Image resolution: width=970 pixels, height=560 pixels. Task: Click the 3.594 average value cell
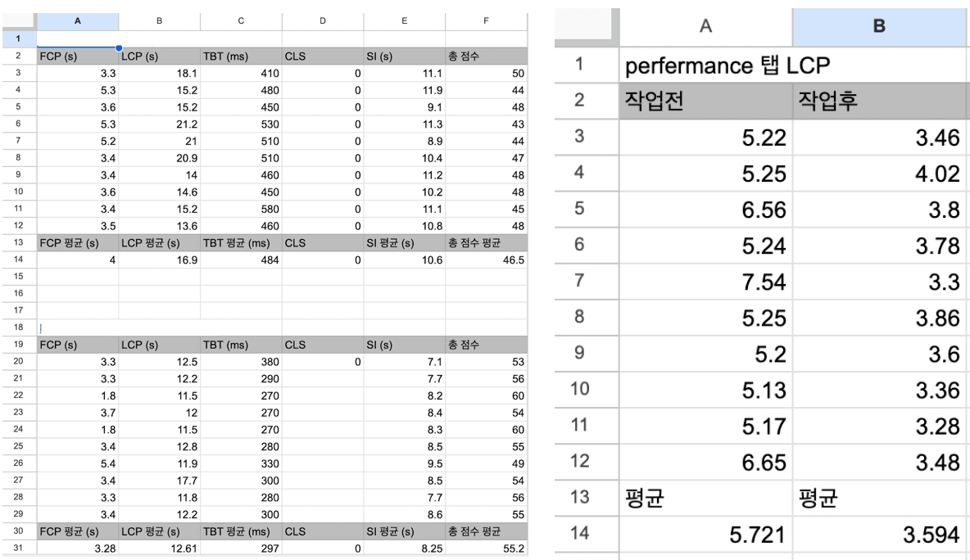tap(880, 535)
